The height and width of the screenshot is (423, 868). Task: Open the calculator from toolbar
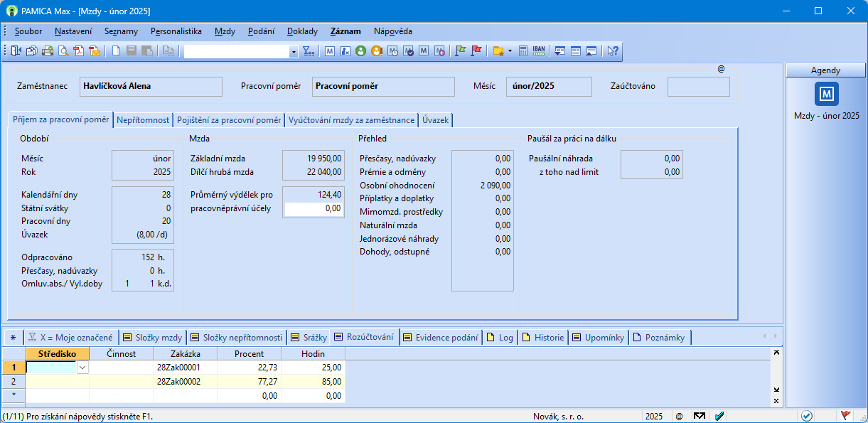coord(523,50)
